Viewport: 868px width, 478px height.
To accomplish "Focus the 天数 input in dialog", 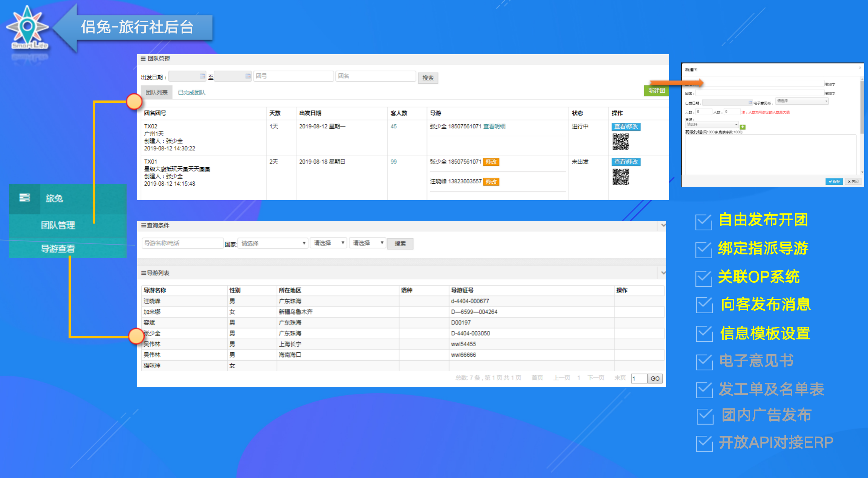I will (704, 112).
